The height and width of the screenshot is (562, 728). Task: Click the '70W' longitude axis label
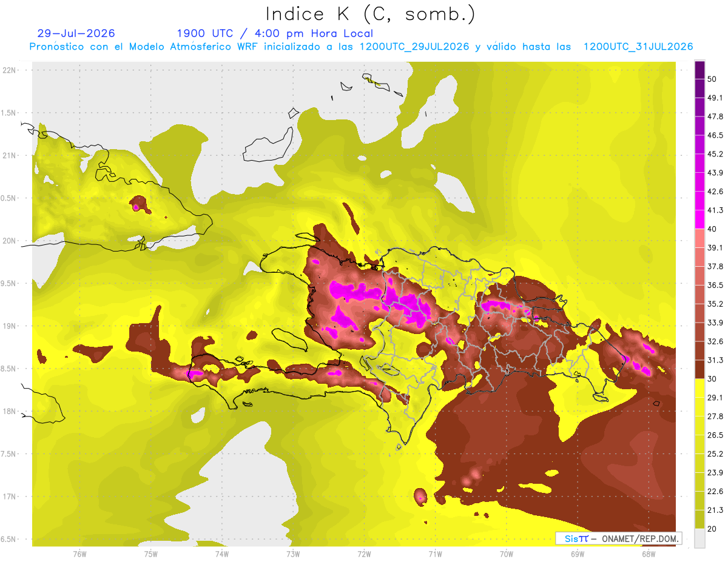click(x=507, y=554)
